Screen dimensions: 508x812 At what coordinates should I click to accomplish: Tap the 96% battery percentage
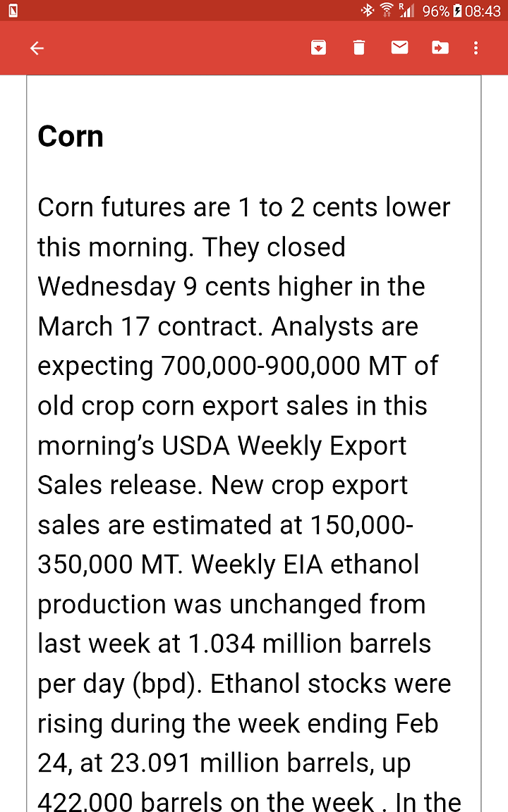436,11
